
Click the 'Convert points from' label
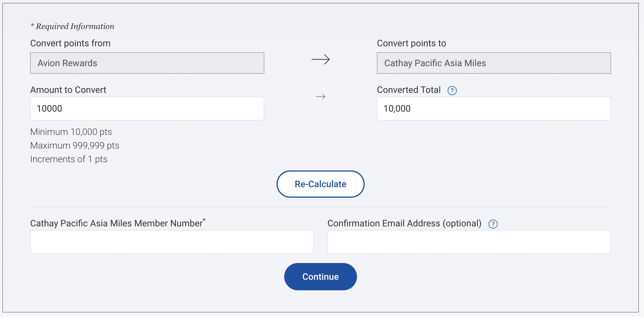click(x=70, y=43)
